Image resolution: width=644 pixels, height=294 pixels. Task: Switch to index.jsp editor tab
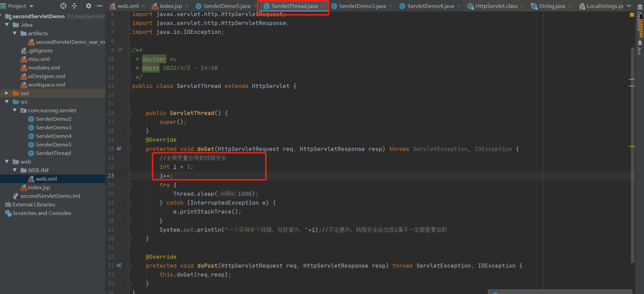pos(171,6)
